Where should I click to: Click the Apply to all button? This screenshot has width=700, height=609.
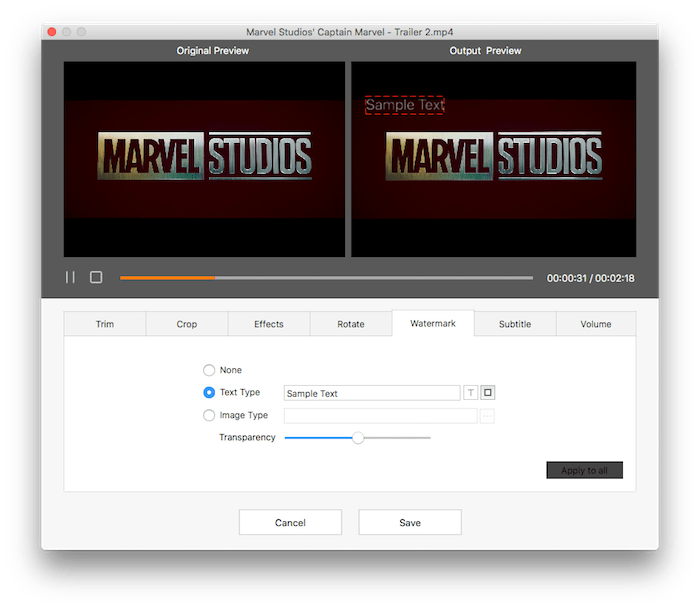(584, 470)
